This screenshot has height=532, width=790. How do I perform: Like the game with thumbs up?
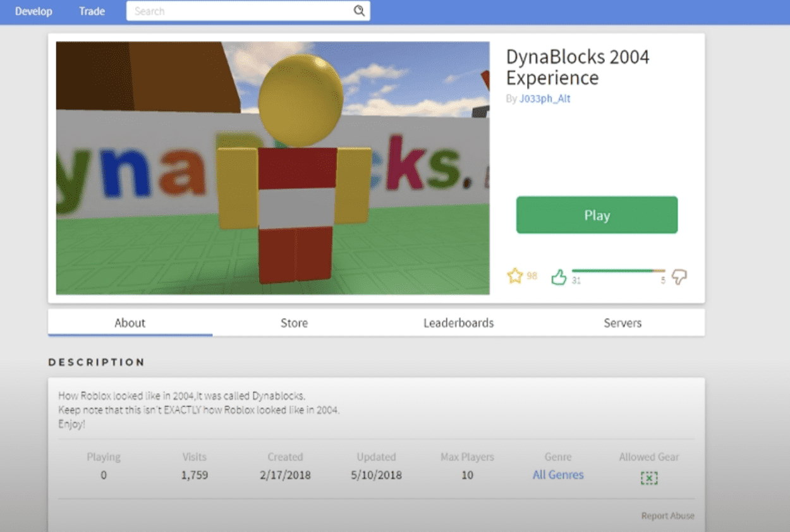(x=559, y=277)
